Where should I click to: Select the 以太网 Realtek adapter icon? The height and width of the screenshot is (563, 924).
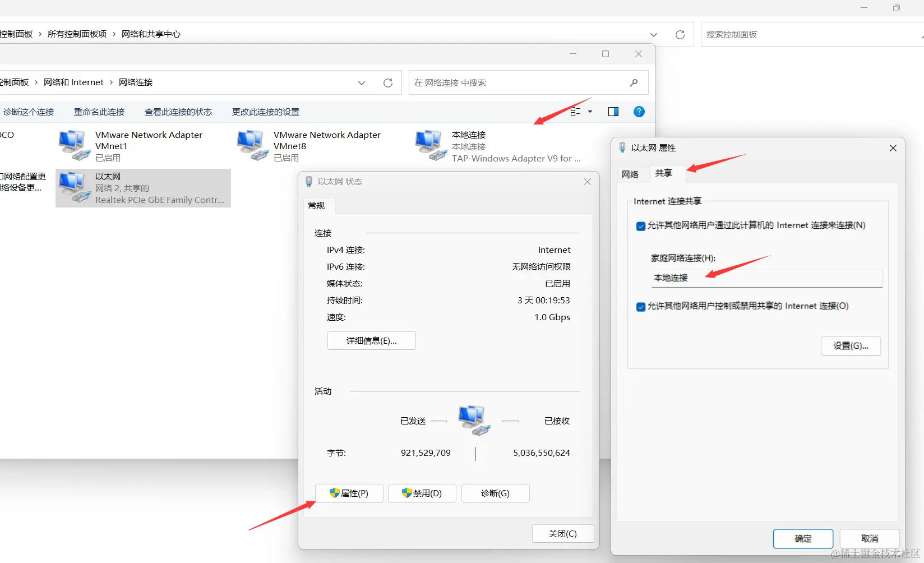click(74, 187)
